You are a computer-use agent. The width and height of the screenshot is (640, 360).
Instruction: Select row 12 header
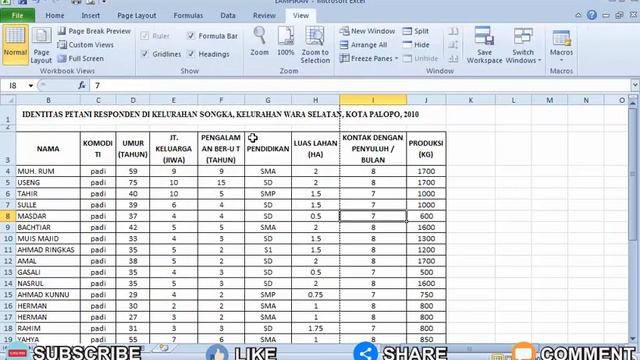click(x=8, y=261)
